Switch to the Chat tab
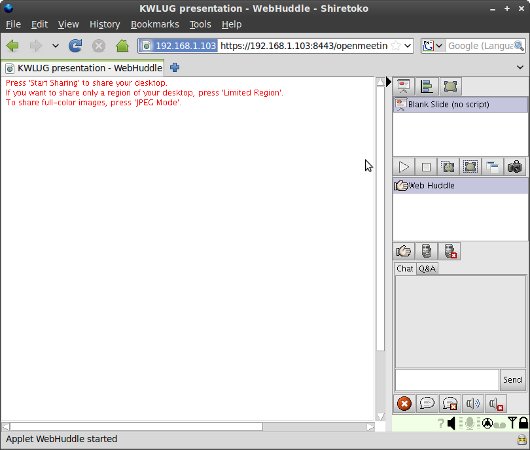The image size is (530, 450). pyautogui.click(x=405, y=268)
